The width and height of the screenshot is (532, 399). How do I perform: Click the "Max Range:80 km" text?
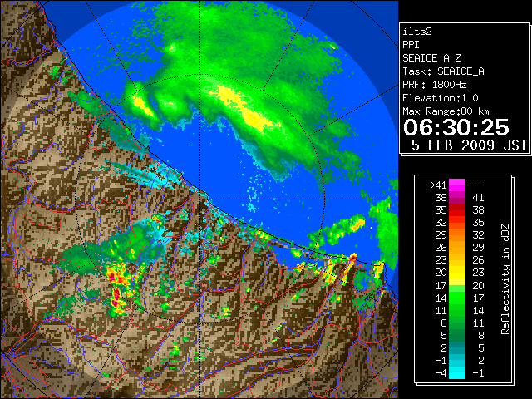pyautogui.click(x=446, y=111)
